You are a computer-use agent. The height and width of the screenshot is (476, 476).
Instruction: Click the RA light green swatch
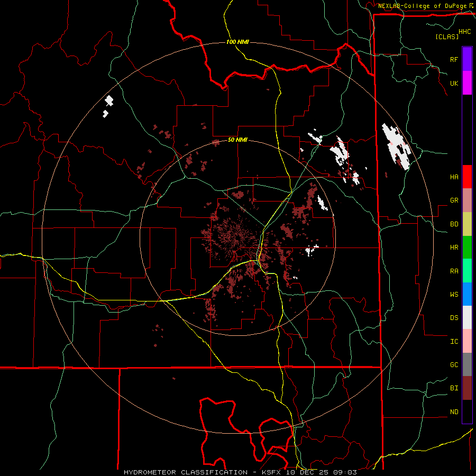point(467,271)
